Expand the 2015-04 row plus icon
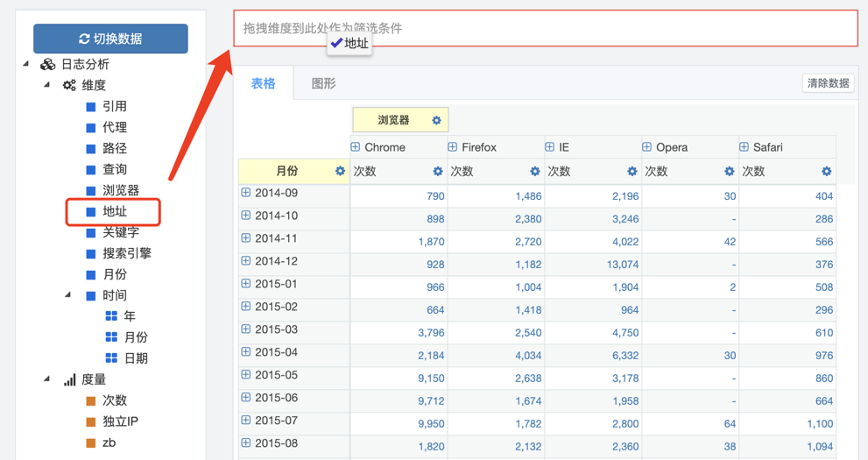The height and width of the screenshot is (460, 868). (246, 352)
